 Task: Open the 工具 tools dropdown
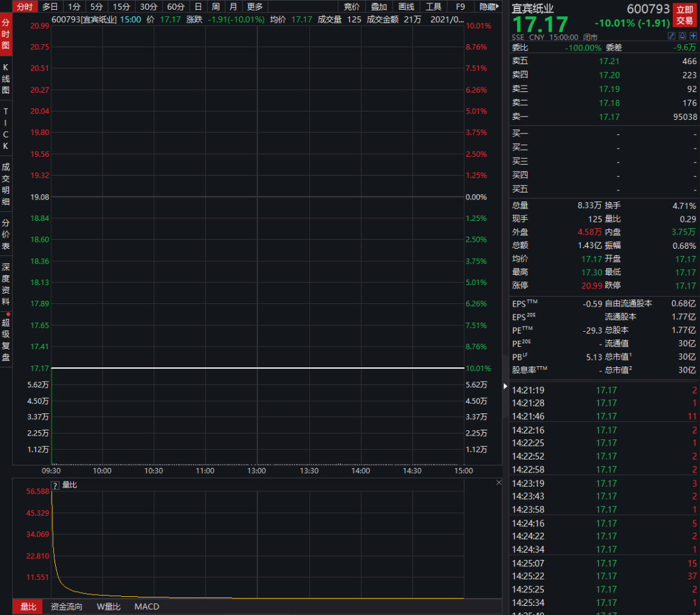[x=433, y=6]
